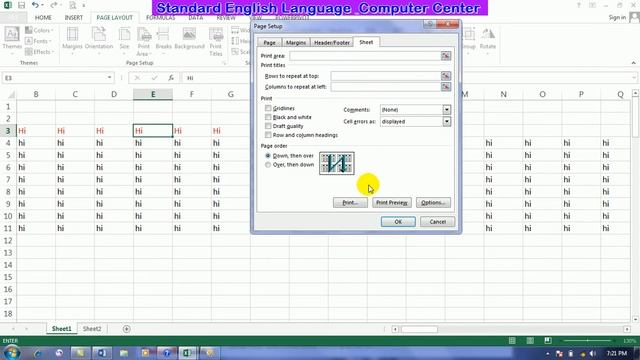Click in the Print area input field
Viewport: 640px width, 360px height.
[365, 56]
